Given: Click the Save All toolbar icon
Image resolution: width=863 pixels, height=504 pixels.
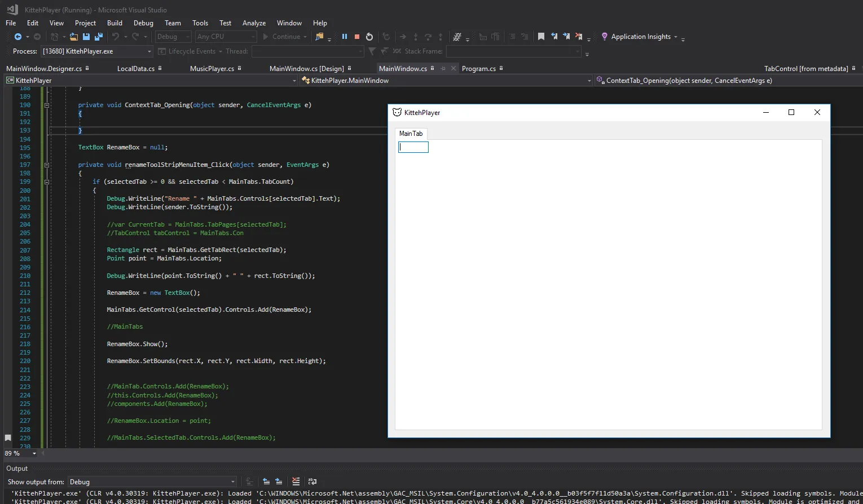Looking at the screenshot, I should click(98, 37).
